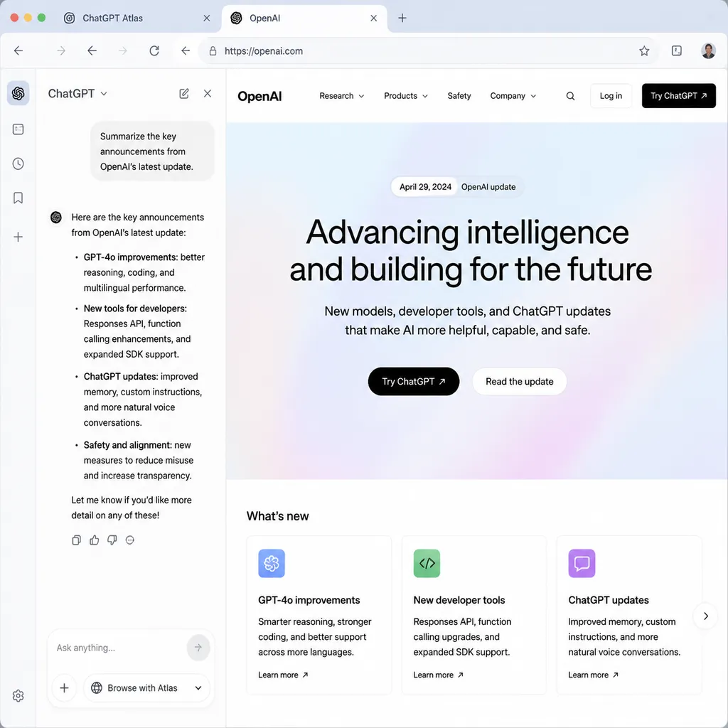728x728 pixels.
Task: Learn more about New developer tools
Action: [438, 675]
